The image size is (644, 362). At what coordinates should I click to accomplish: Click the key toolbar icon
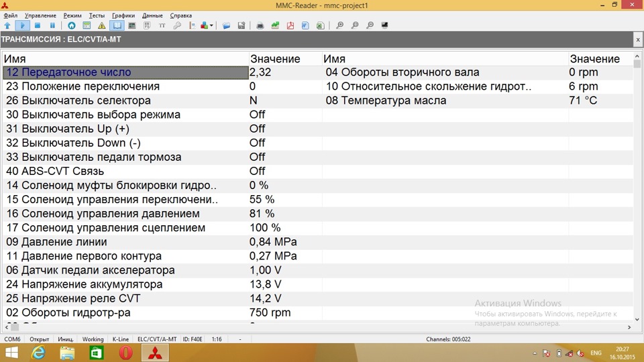coord(177,25)
